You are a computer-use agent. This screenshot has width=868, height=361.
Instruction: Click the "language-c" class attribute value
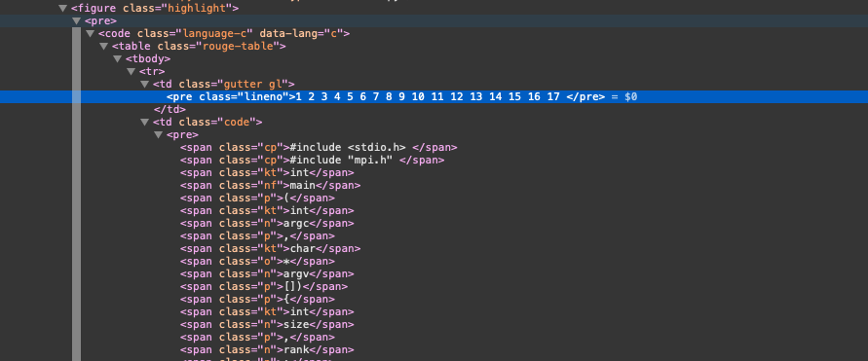[x=214, y=34]
